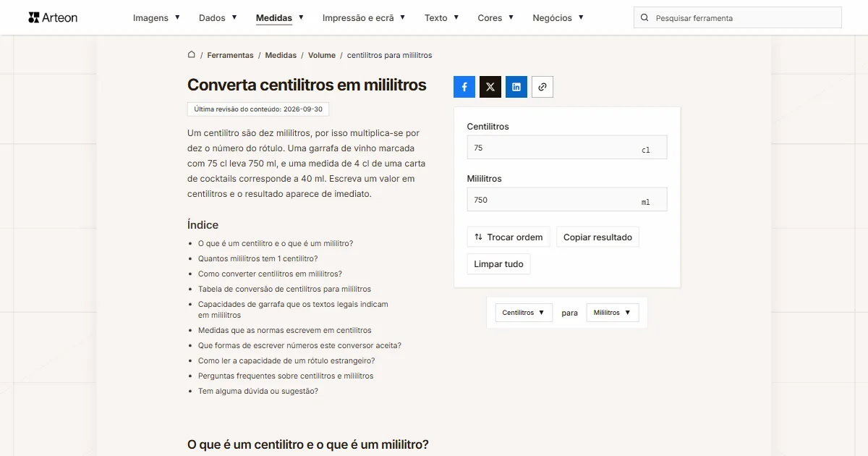Click the home breadcrumb icon
The height and width of the screenshot is (456, 868).
(x=192, y=55)
